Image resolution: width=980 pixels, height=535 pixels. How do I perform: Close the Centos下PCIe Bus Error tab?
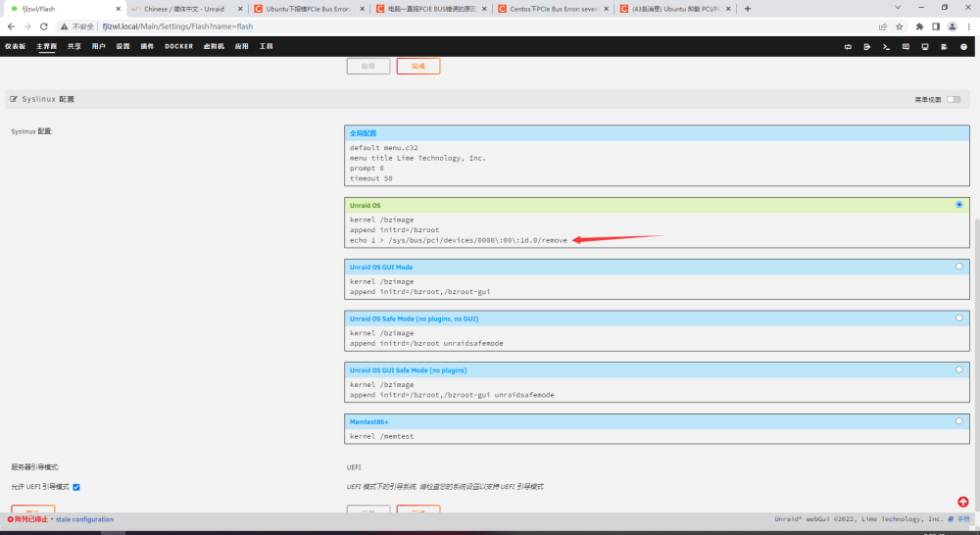607,9
